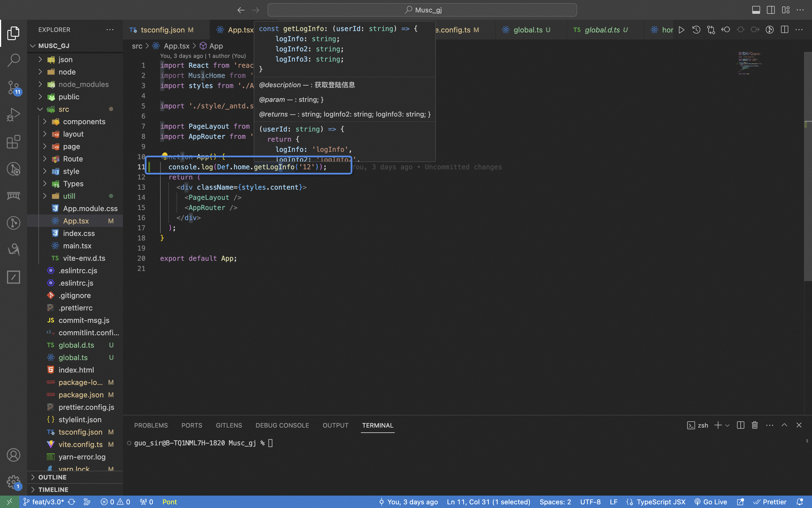Open .gitignore in the file tree
This screenshot has height=508, width=812.
pos(75,295)
